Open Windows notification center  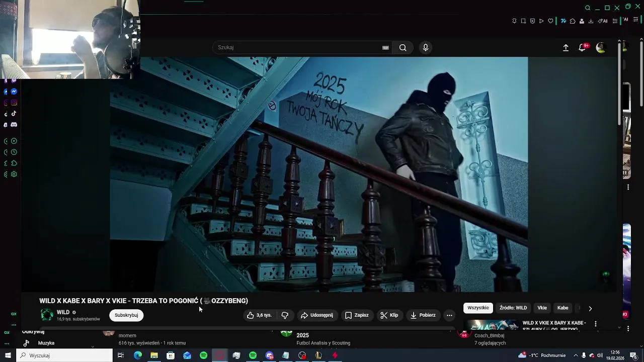pyautogui.click(x=634, y=355)
